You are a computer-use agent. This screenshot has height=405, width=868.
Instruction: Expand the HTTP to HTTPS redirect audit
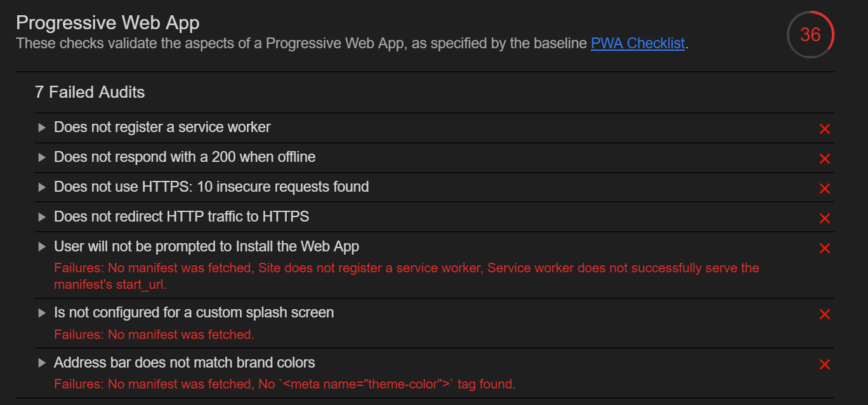[x=42, y=216]
